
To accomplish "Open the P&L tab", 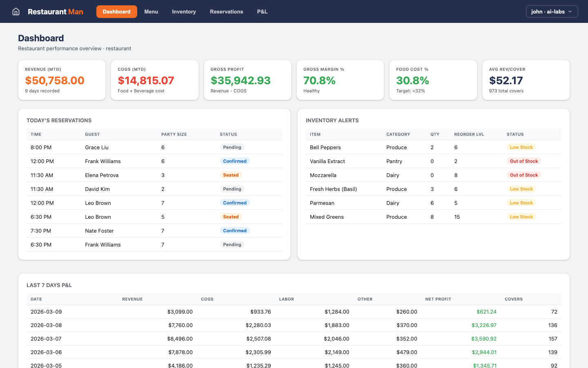I will 262,11.
